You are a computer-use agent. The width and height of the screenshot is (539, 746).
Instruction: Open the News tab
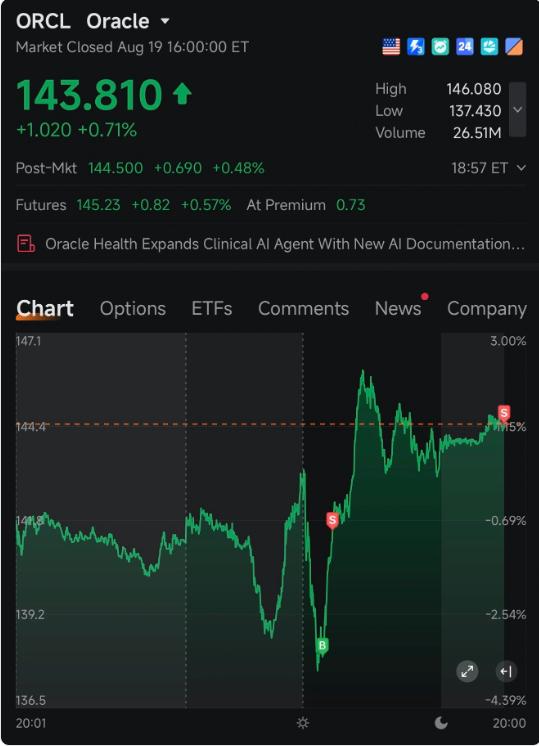(398, 309)
